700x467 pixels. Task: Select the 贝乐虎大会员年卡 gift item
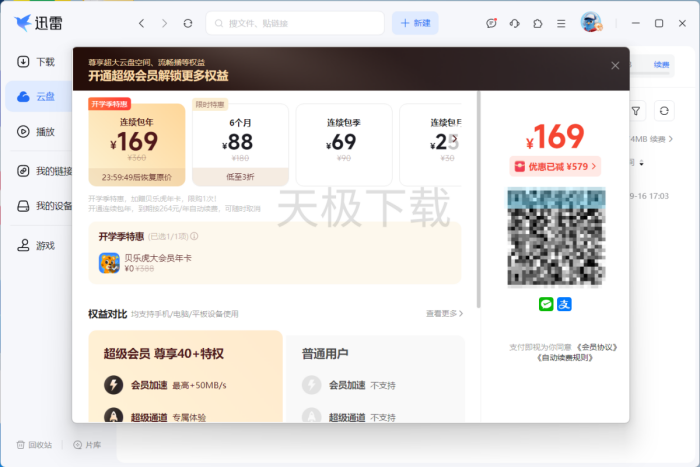(145, 263)
